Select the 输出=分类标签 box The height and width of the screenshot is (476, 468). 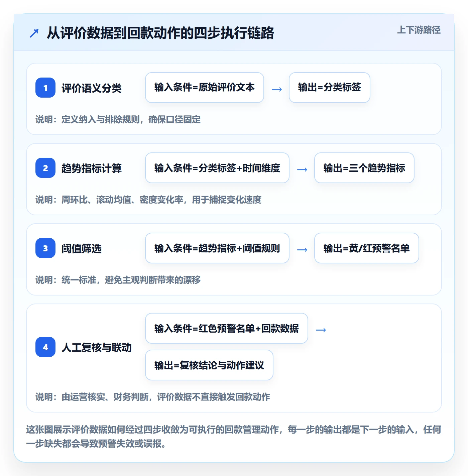point(330,88)
